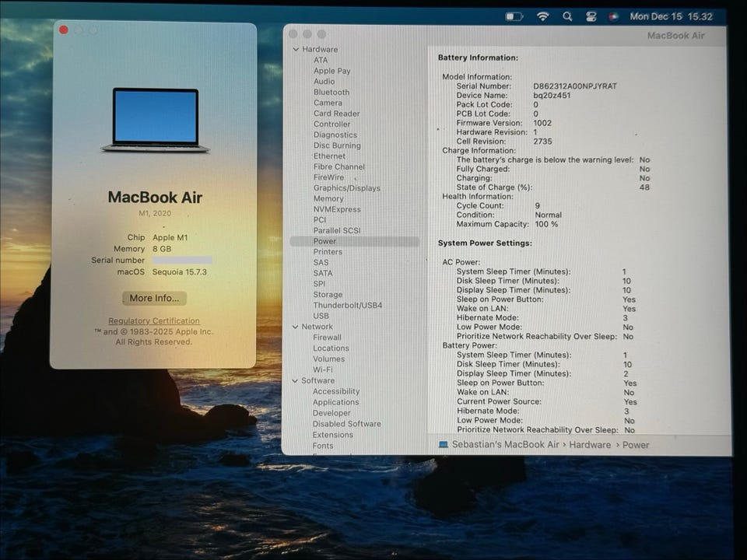The height and width of the screenshot is (560, 747).
Task: Open the date and time clock
Action: coord(671,16)
